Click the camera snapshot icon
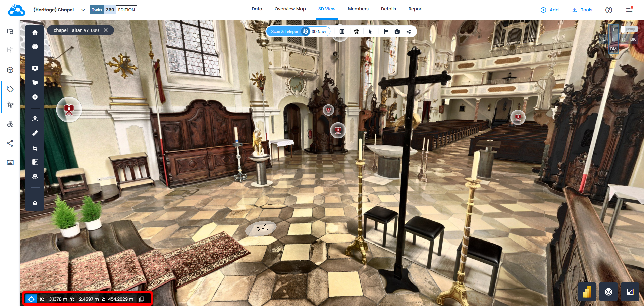The height and width of the screenshot is (306, 644). click(397, 32)
